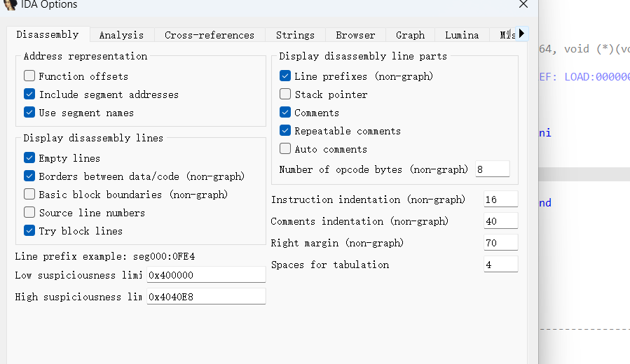This screenshot has height=364, width=630.
Task: Enable Auto comments checkbox
Action: pos(285,148)
